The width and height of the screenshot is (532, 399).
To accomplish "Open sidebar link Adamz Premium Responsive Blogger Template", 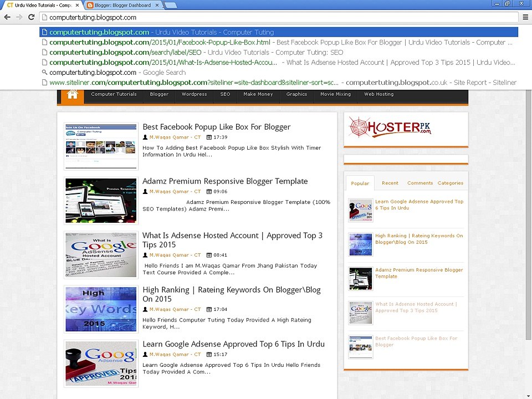I will 419,273.
